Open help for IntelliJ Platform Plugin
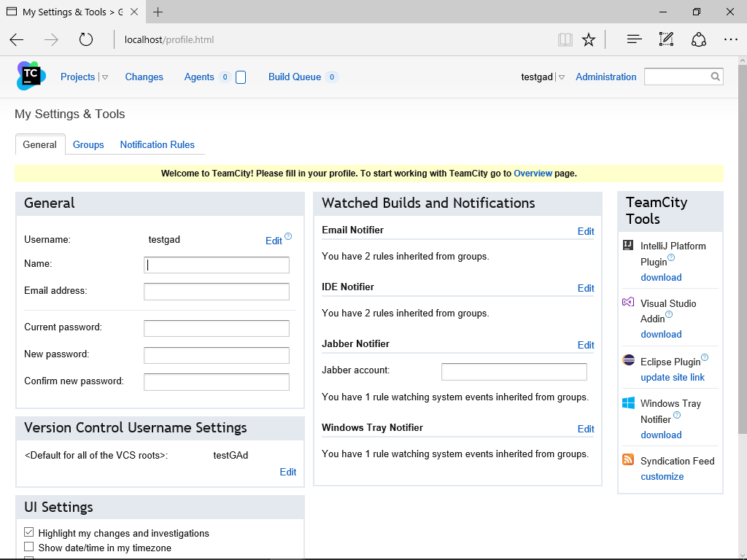The height and width of the screenshot is (560, 747). coord(671,257)
